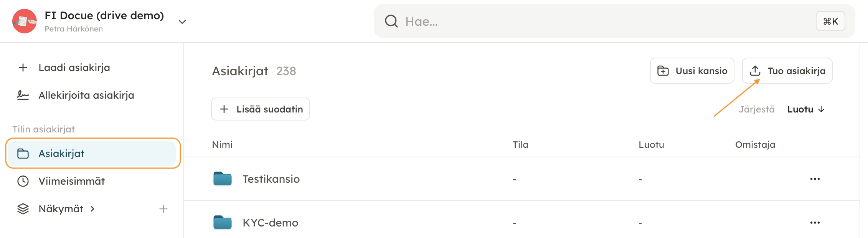Image resolution: width=868 pixels, height=238 pixels.
Task: Open Viimeisimmät recent documents
Action: (x=71, y=182)
